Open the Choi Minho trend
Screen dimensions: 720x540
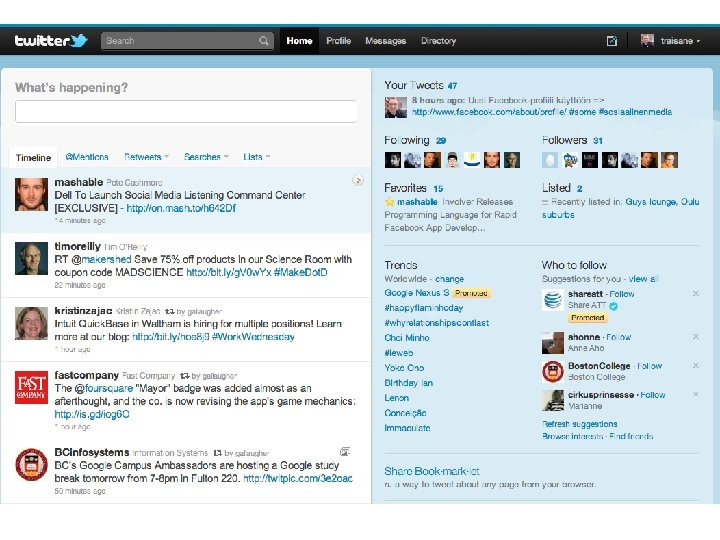point(406,338)
